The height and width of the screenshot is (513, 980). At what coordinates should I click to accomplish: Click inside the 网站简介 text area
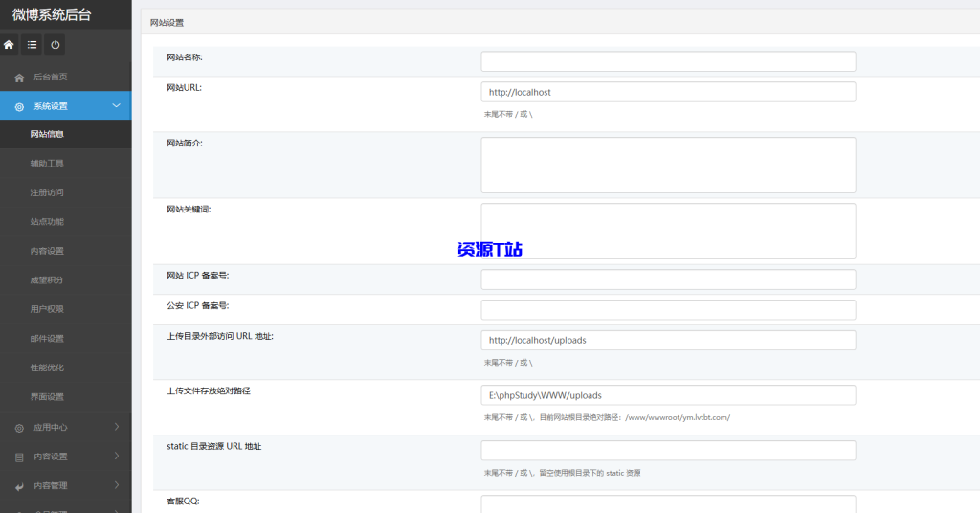[x=667, y=165]
